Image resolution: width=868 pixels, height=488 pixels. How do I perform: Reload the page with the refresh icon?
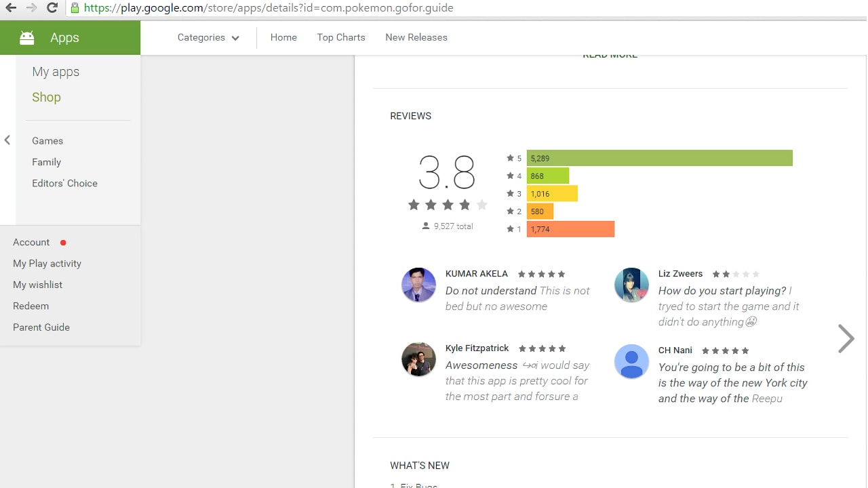(52, 8)
